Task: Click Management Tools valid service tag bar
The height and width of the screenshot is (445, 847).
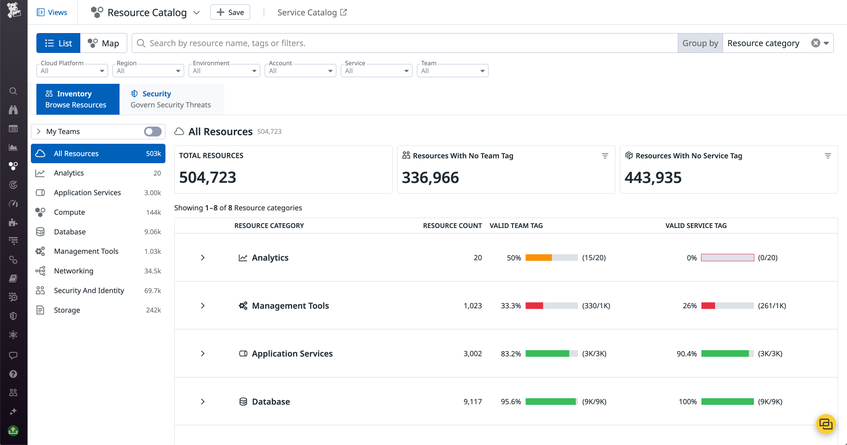Action: coord(727,306)
